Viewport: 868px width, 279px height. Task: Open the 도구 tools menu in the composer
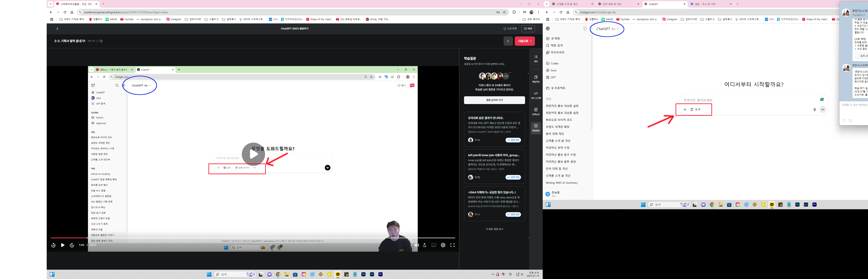pyautogui.click(x=696, y=109)
